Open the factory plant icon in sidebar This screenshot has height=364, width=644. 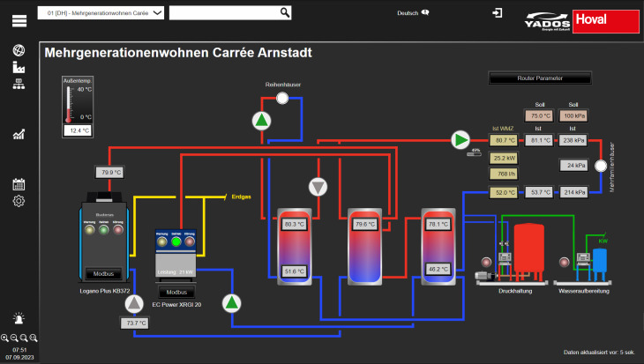pos(19,67)
